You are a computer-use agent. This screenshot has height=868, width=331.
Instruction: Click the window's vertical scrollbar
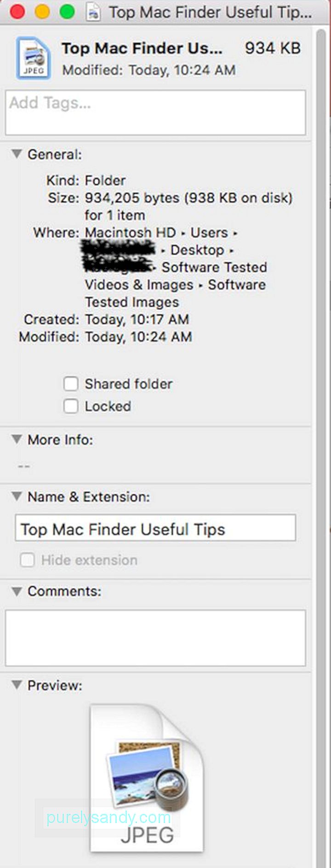click(x=321, y=445)
